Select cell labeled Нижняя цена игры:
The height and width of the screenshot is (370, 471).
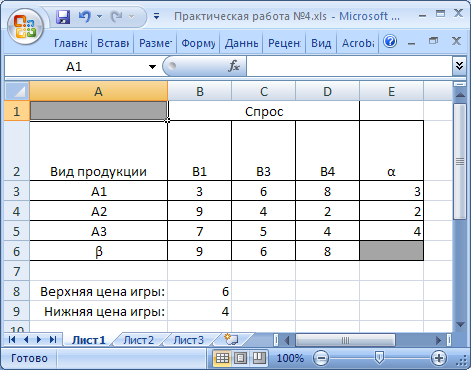click(x=98, y=311)
